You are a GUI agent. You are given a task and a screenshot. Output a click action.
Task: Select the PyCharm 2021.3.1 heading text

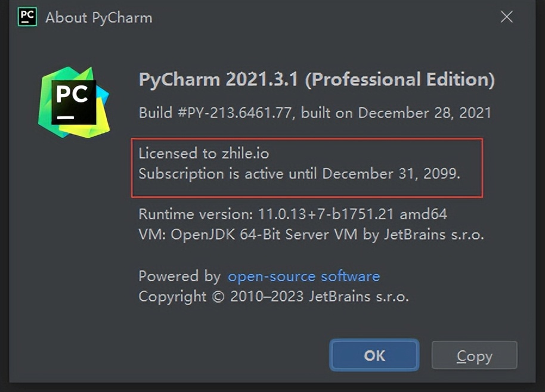(x=316, y=79)
